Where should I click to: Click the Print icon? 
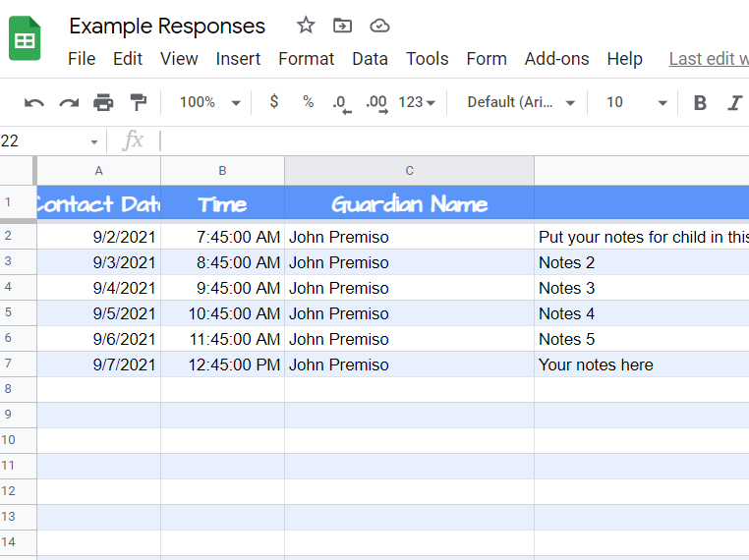point(103,102)
